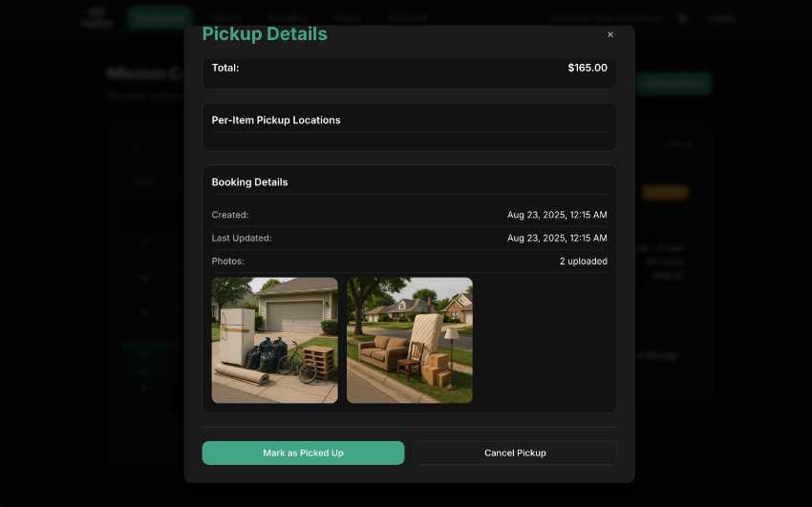This screenshot has width=812, height=507.
Task: Close the Pickup Details dialog
Action: tap(610, 34)
